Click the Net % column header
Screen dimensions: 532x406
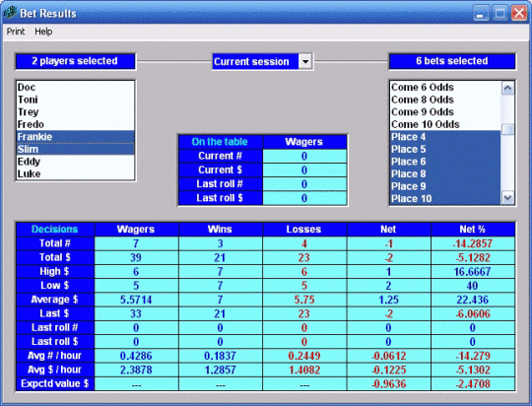point(473,230)
